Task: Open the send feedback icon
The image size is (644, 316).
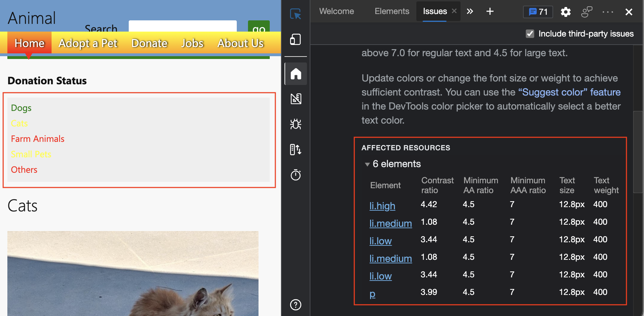Action: point(586,12)
